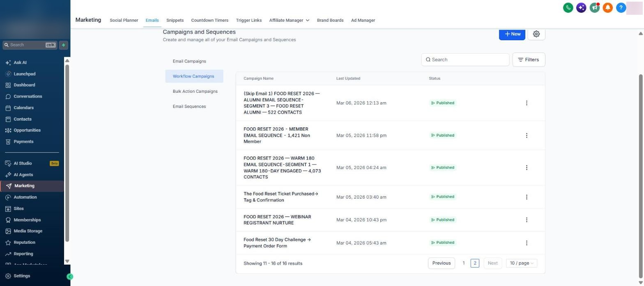Open the blue help question mark icon

coord(621,7)
